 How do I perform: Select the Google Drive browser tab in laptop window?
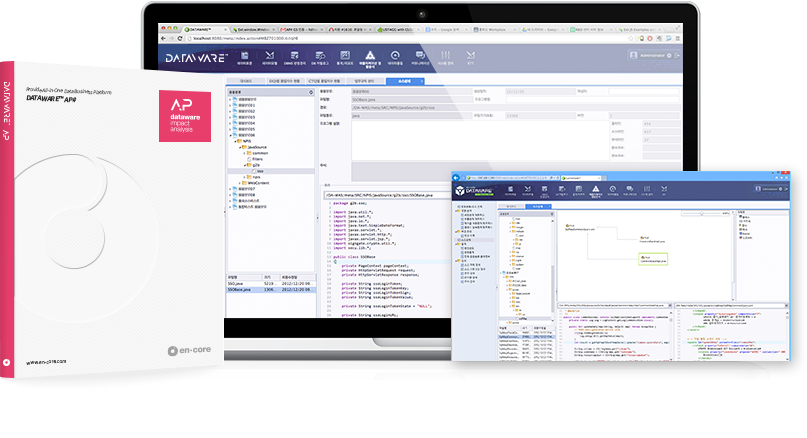tap(541, 29)
